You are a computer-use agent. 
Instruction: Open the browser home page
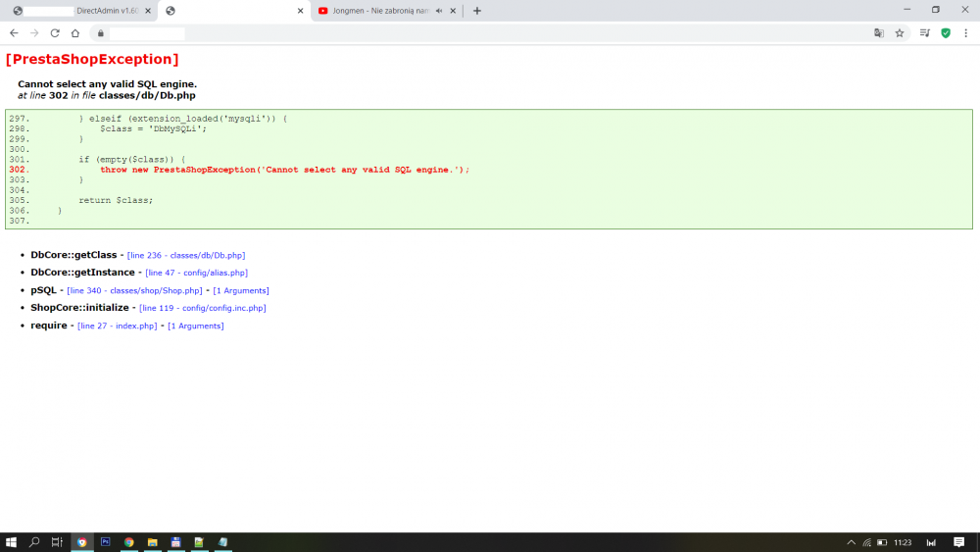tap(75, 33)
